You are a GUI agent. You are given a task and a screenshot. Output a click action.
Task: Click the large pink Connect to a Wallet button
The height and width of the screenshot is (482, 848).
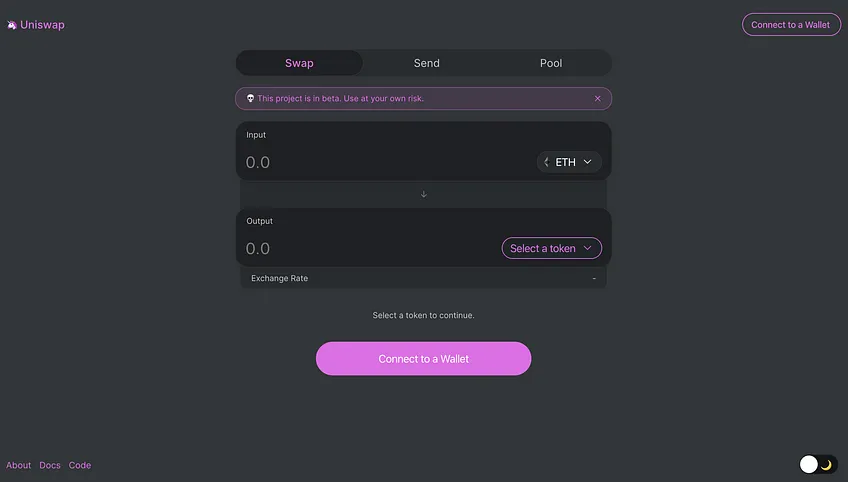tap(423, 359)
